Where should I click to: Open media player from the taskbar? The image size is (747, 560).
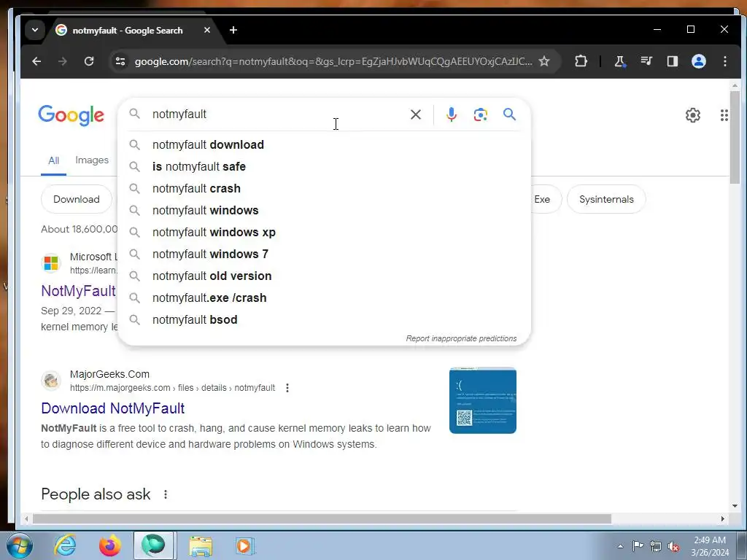pyautogui.click(x=245, y=545)
